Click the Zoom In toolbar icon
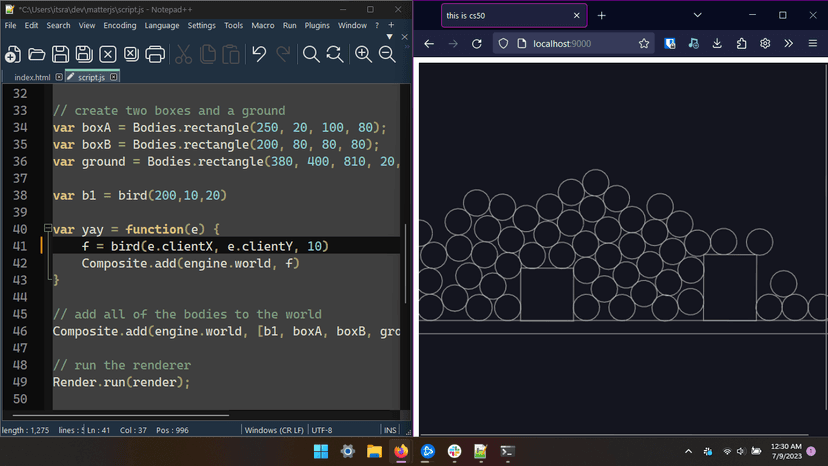The width and height of the screenshot is (828, 466). click(x=363, y=55)
